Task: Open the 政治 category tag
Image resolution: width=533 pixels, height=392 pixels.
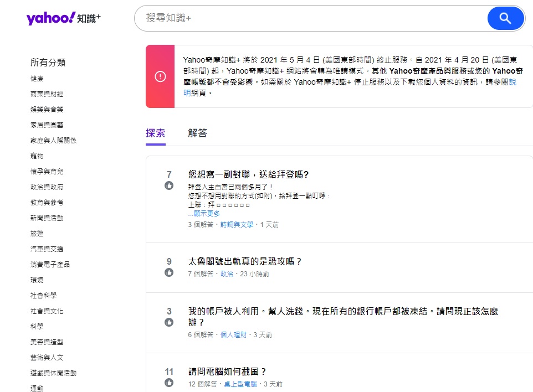Action: click(227, 274)
